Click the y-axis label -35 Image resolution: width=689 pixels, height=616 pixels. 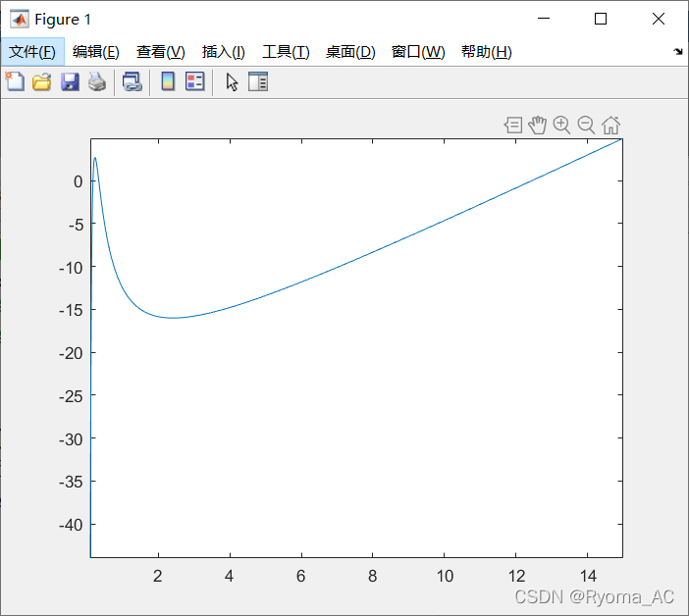[71, 482]
